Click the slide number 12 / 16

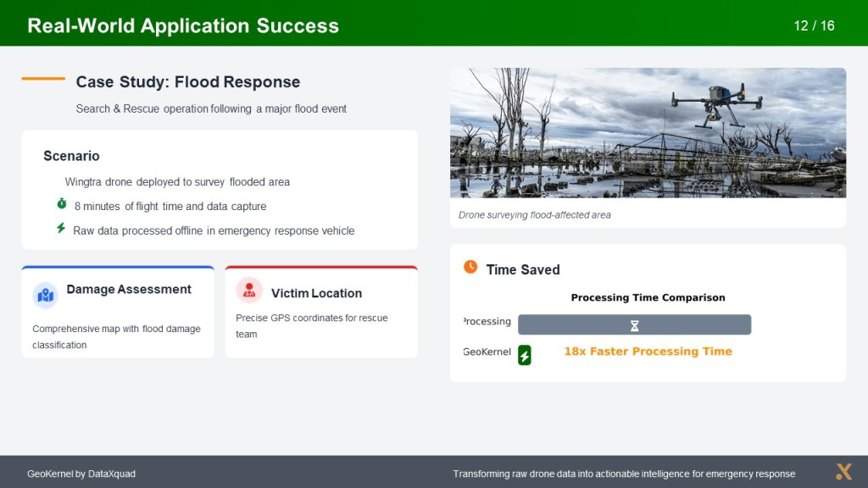click(814, 25)
